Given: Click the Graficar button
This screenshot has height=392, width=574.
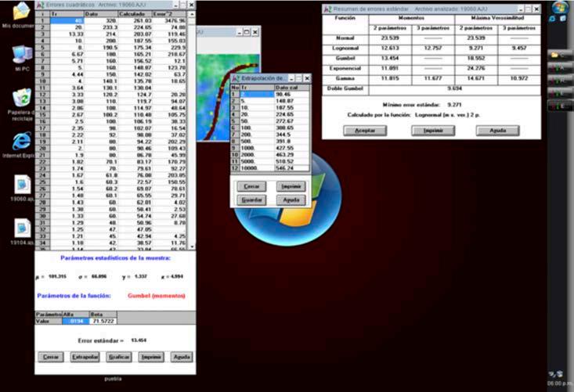Looking at the screenshot, I should coord(118,357).
